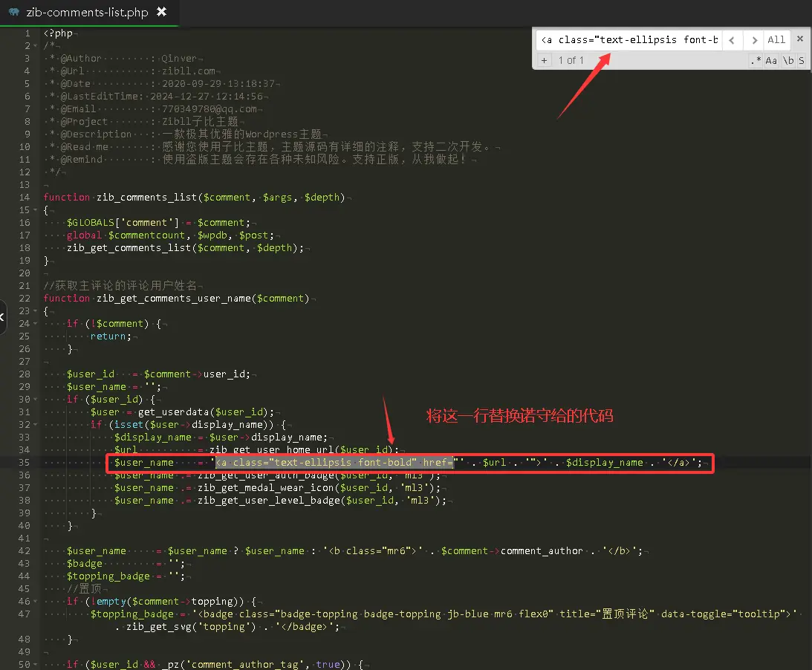Screen dimensions: 812x670
Task: Toggle search in selection (S) option
Action: (802, 60)
